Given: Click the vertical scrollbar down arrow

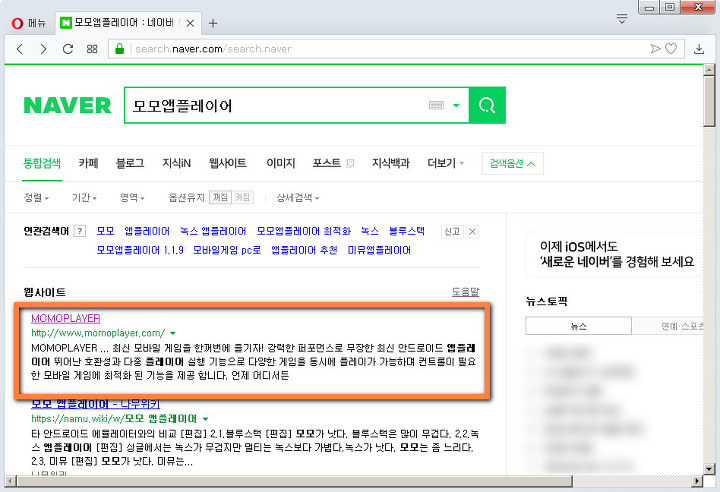Looking at the screenshot, I should (709, 469).
